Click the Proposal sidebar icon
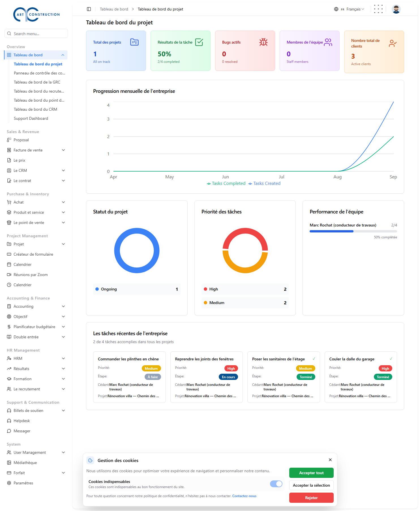Viewport: 420px width, 511px height. pyautogui.click(x=9, y=140)
